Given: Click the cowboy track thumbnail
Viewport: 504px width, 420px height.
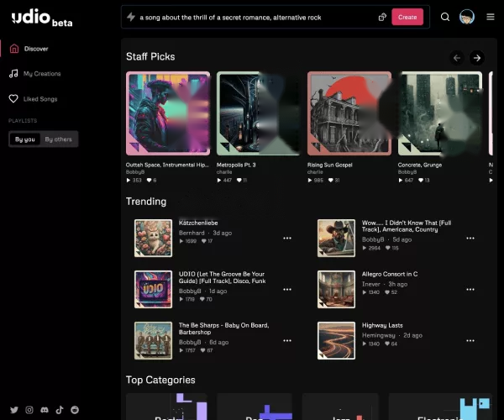Looking at the screenshot, I should [336, 238].
